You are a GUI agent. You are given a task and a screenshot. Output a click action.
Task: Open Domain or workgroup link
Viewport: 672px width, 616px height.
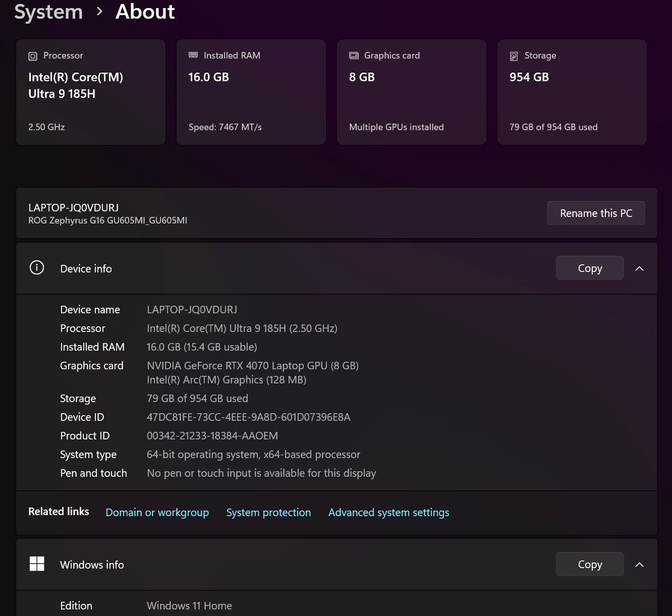coord(157,513)
